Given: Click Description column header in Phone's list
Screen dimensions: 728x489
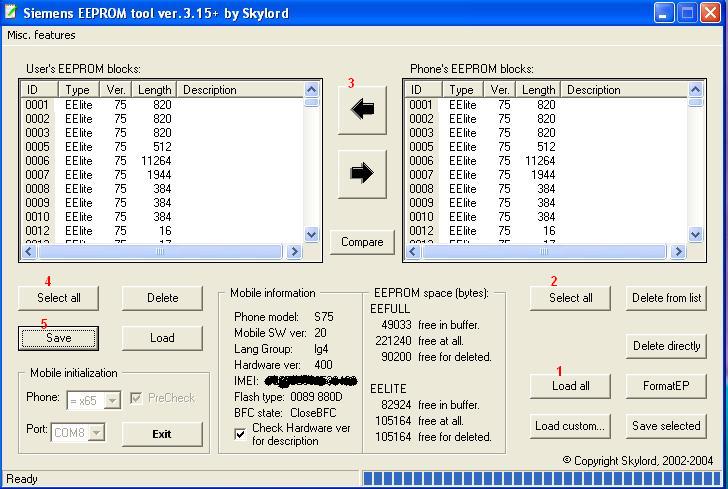Looking at the screenshot, I should [x=624, y=90].
